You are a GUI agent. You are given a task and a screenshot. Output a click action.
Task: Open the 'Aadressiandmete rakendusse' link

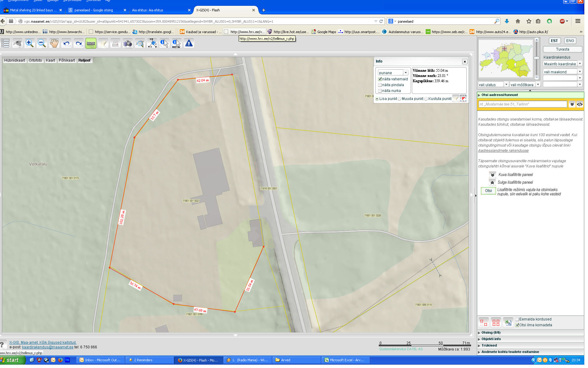(503, 151)
